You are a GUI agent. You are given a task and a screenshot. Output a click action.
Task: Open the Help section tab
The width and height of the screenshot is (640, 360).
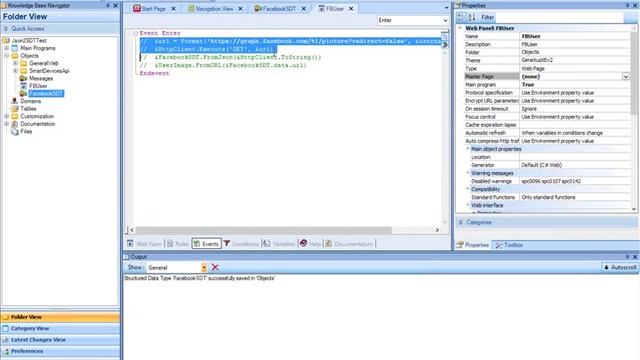pos(310,244)
